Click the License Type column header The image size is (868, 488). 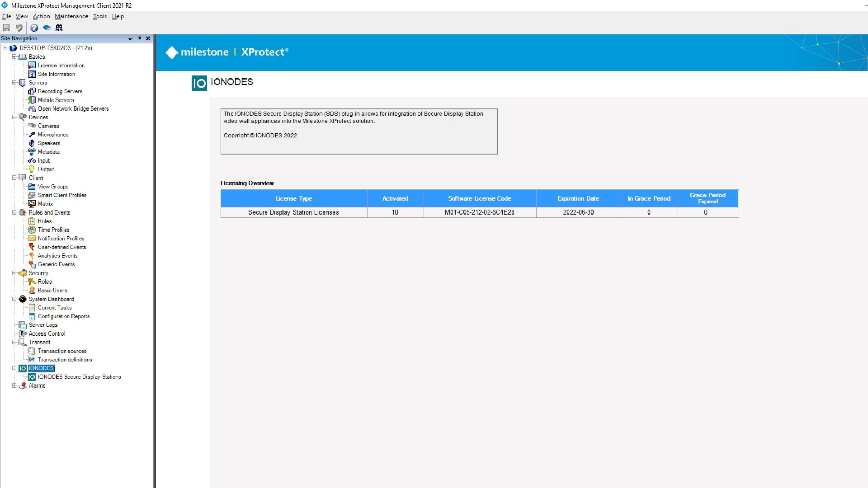tap(294, 198)
